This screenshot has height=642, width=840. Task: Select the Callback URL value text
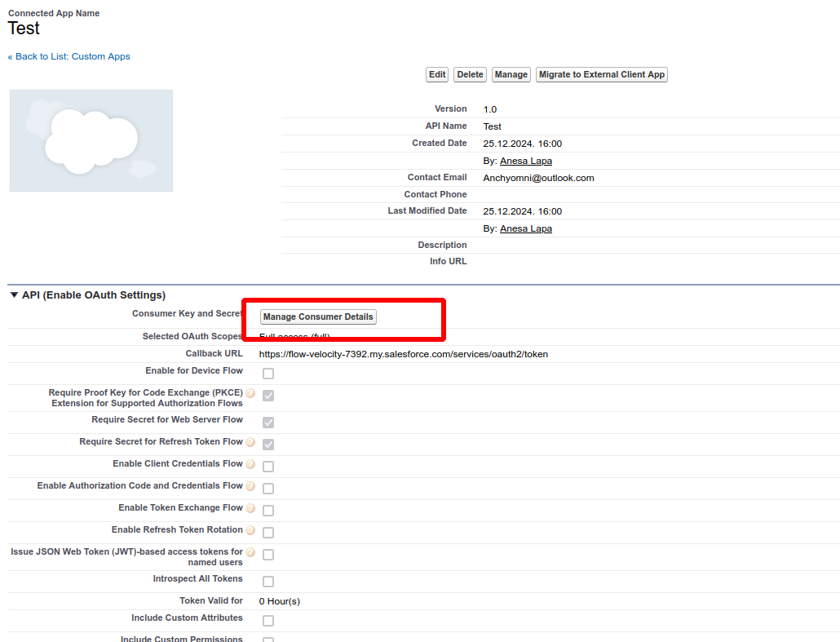[404, 354]
